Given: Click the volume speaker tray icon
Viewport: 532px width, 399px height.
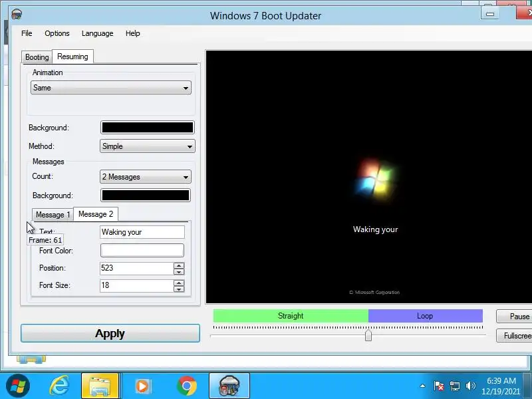Looking at the screenshot, I should pos(471,386).
